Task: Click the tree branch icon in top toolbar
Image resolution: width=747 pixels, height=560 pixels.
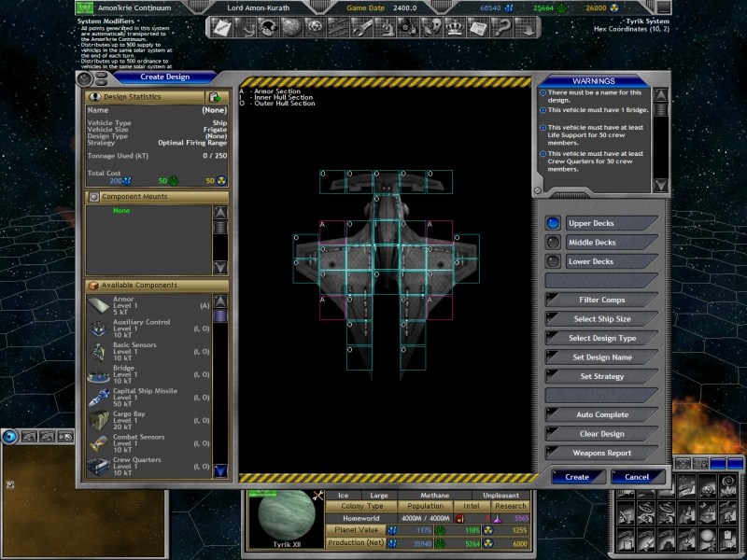Action: click(244, 28)
